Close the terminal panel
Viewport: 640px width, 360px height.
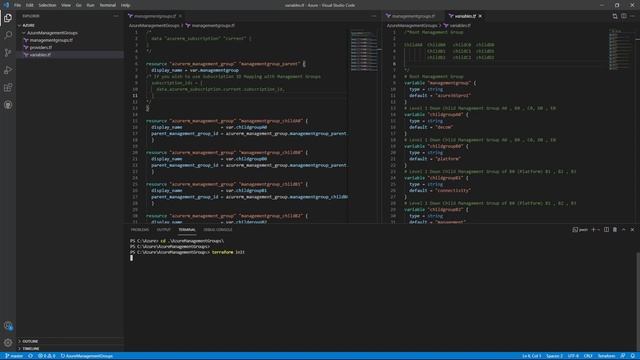632,230
